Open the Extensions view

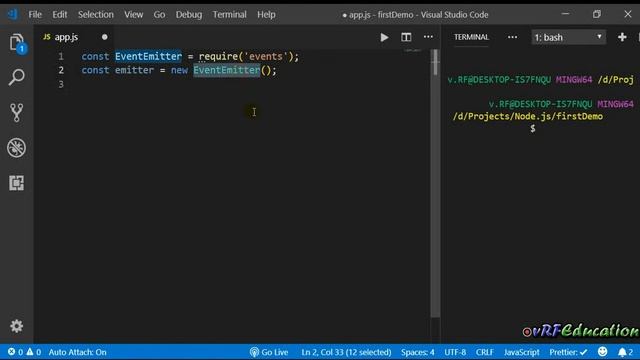[x=16, y=183]
